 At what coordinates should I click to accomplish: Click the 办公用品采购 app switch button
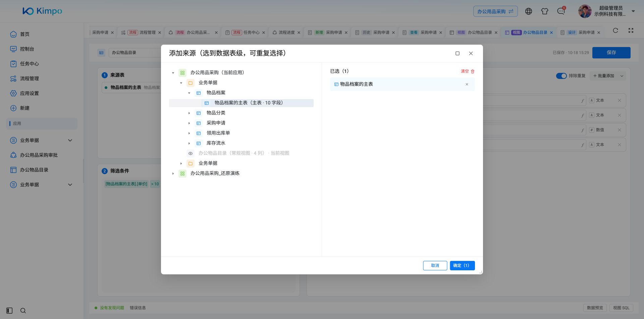(x=495, y=11)
